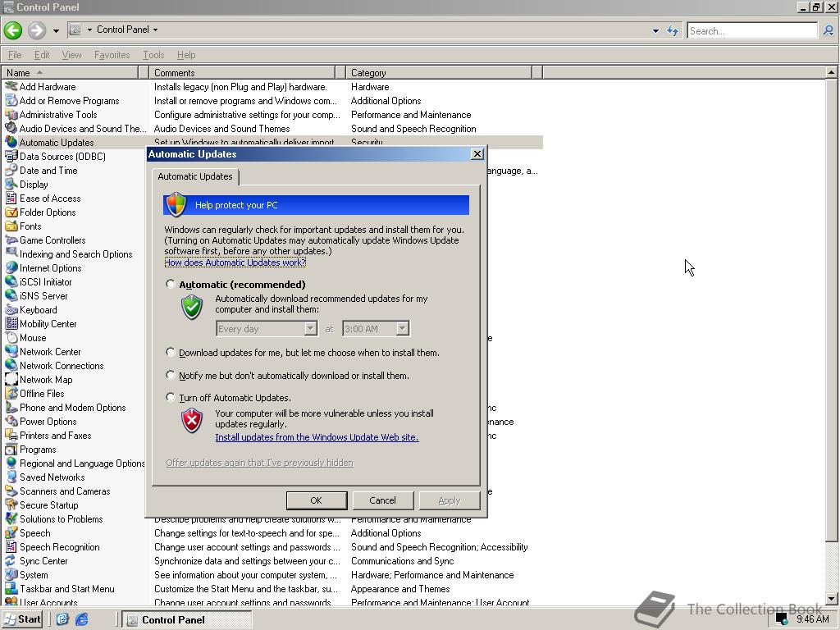This screenshot has height=630, width=840.
Task: Open the Printers and Faxes icon
Action: tap(11, 435)
